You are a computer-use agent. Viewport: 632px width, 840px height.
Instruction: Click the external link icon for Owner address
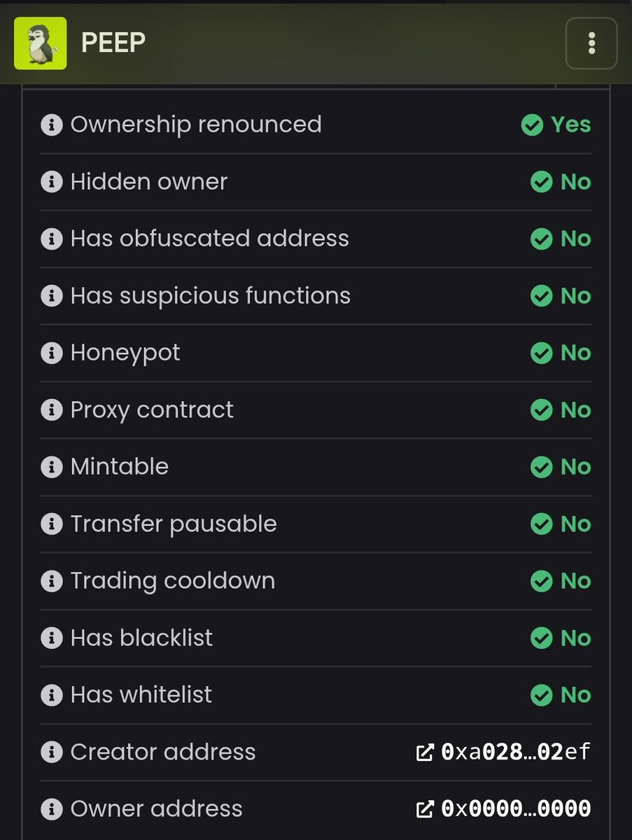(x=425, y=810)
